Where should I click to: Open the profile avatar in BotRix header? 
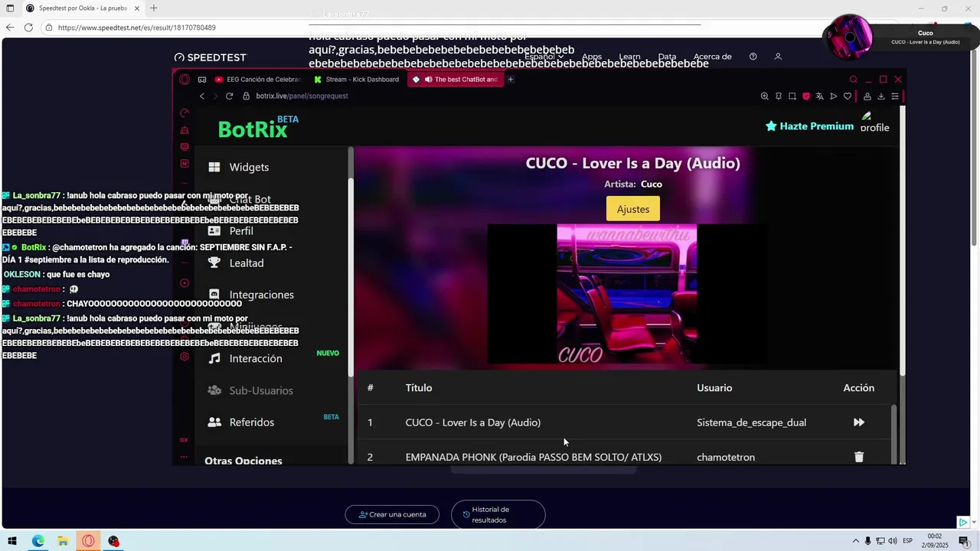874,122
